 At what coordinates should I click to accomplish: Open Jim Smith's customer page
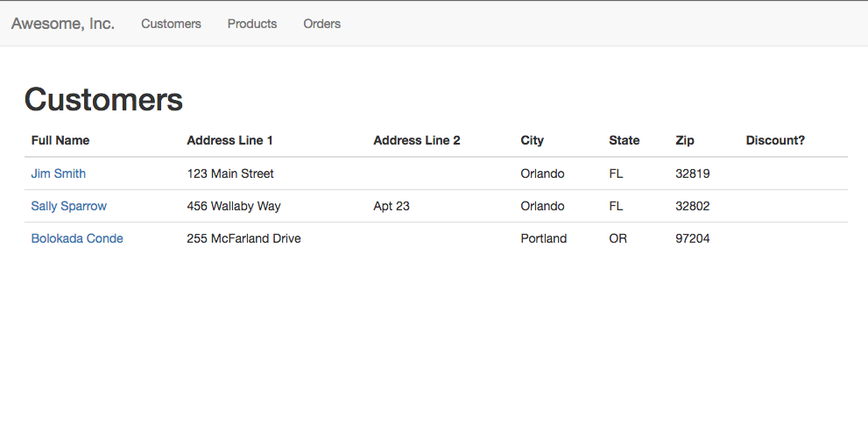58,174
